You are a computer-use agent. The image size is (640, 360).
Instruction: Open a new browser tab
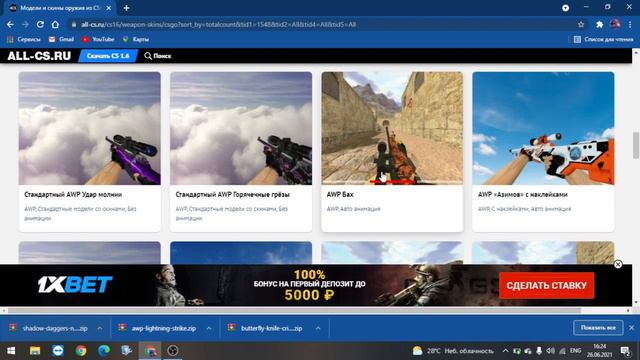pos(127,8)
